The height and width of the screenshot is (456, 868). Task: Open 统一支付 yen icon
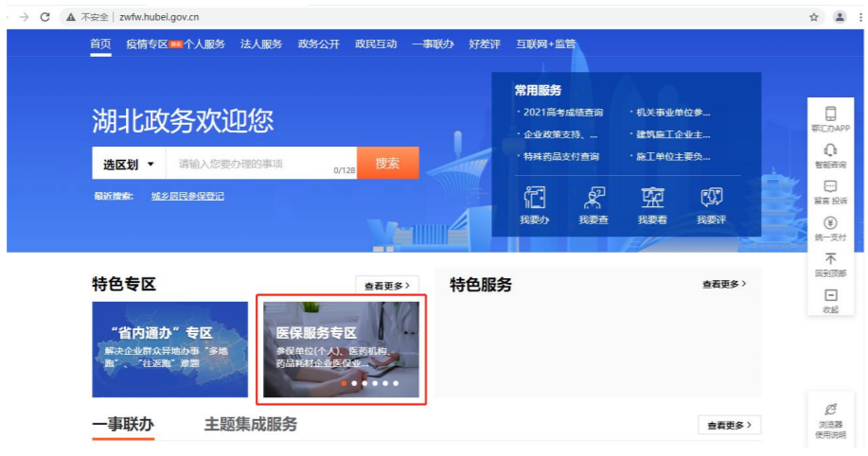pyautogui.click(x=830, y=223)
